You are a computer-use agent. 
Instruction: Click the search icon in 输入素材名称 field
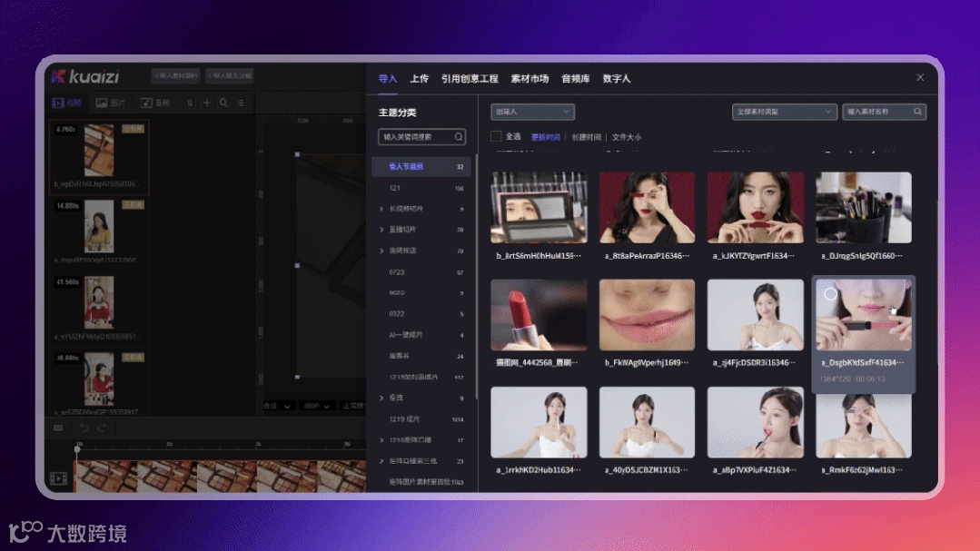917,112
